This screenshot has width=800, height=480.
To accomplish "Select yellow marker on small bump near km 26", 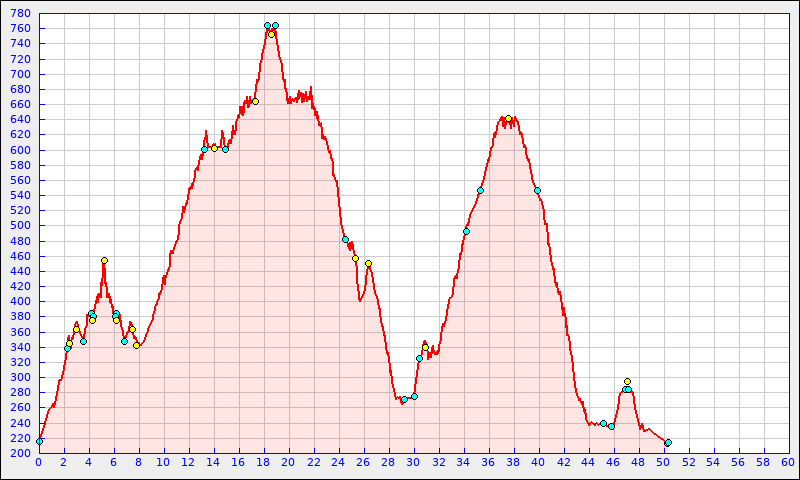I will point(368,263).
